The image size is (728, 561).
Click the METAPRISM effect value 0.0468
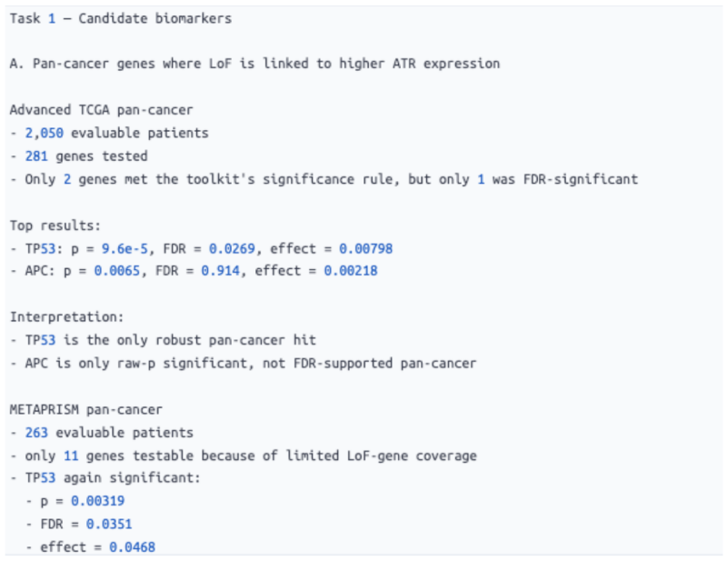point(132,547)
